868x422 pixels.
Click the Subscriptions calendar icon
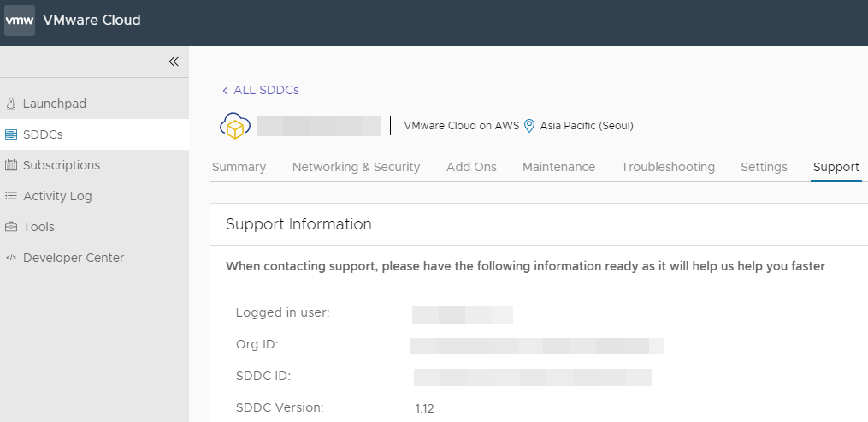(10, 165)
